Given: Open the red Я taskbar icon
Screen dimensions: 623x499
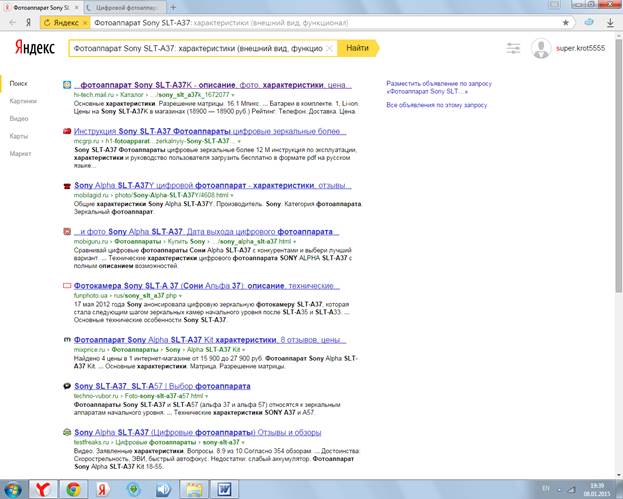Looking at the screenshot, I should click(x=103, y=489).
